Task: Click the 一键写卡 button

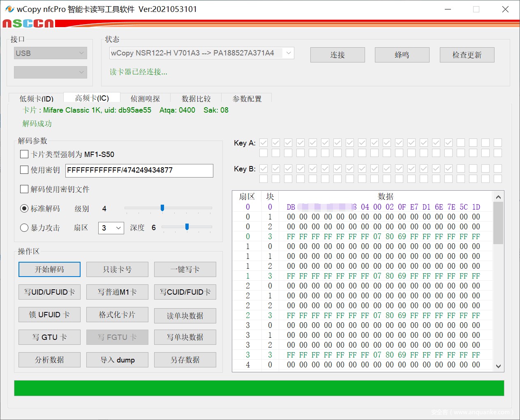Action: click(185, 270)
